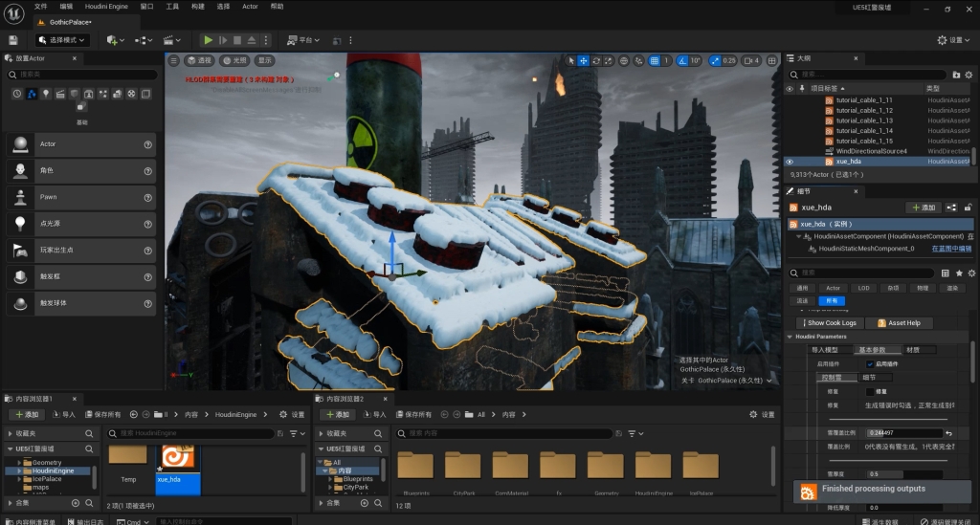This screenshot has height=525, width=980.
Task: Collapse the HoudiniAssetComponent tree row
Action: [x=798, y=236]
